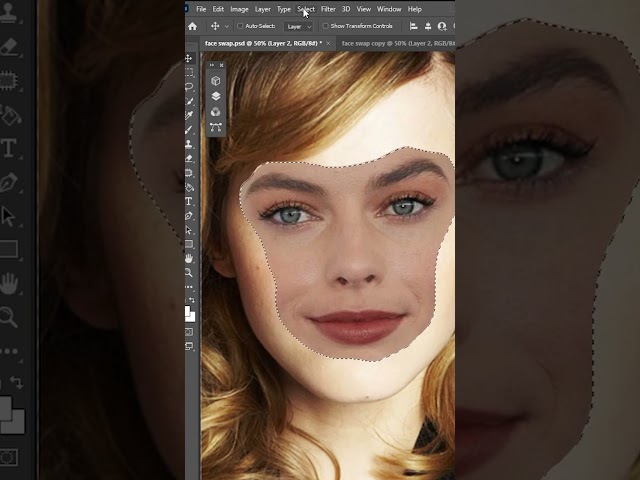Open the Layer menu
Screen dimensions: 640x480
point(262,9)
